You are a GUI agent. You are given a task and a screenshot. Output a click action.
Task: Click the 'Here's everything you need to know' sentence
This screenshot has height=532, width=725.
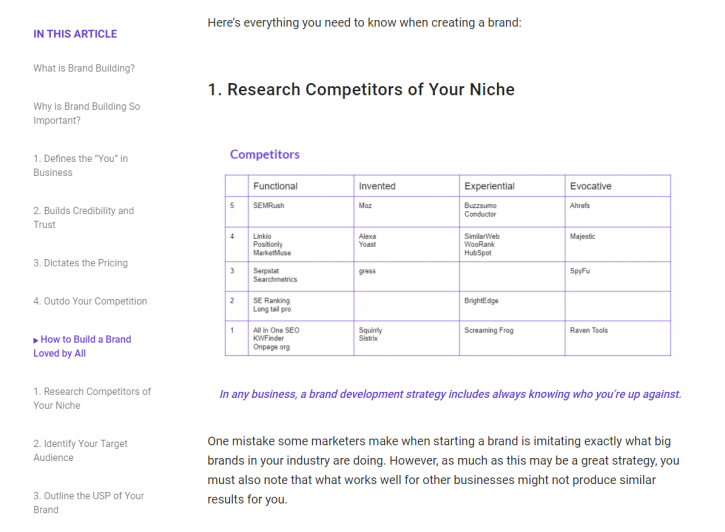tap(364, 23)
